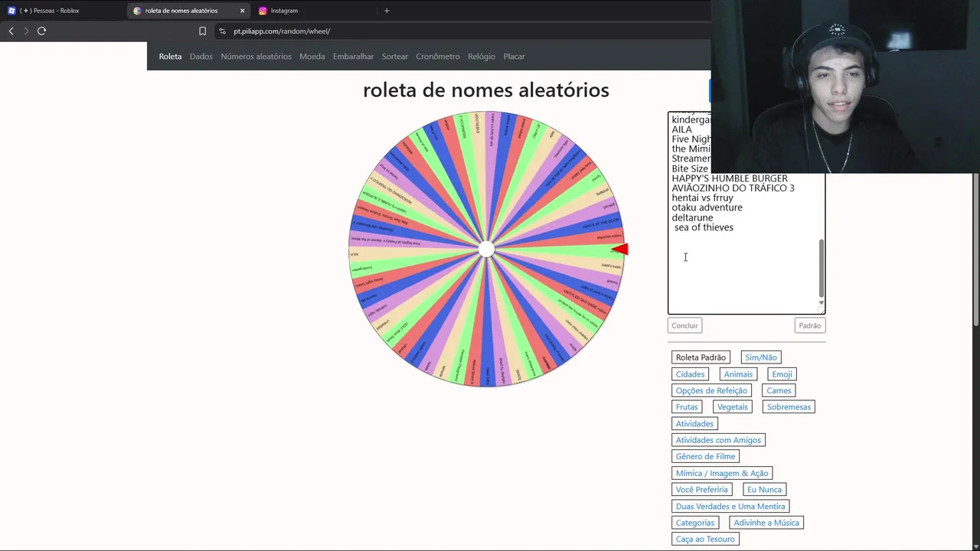Select the Frutas preset
Viewport: 980px width, 551px height.
click(x=687, y=407)
